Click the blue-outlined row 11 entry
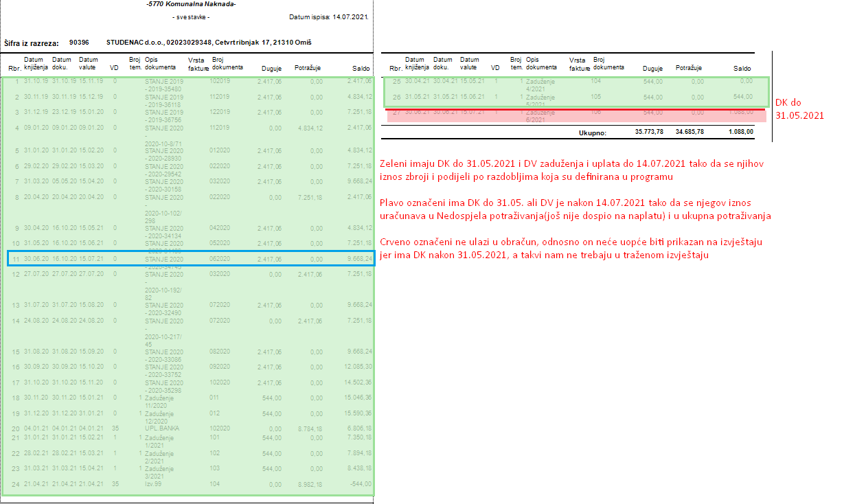 click(x=190, y=259)
